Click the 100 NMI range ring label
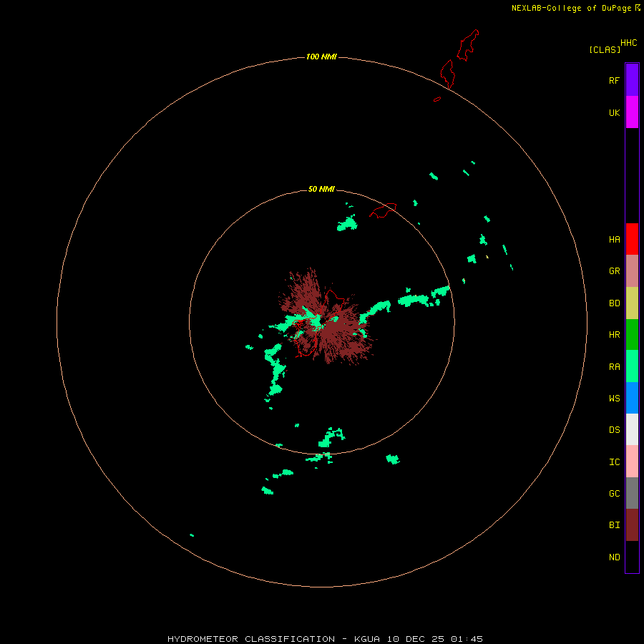This screenshot has width=644, height=644. [321, 57]
